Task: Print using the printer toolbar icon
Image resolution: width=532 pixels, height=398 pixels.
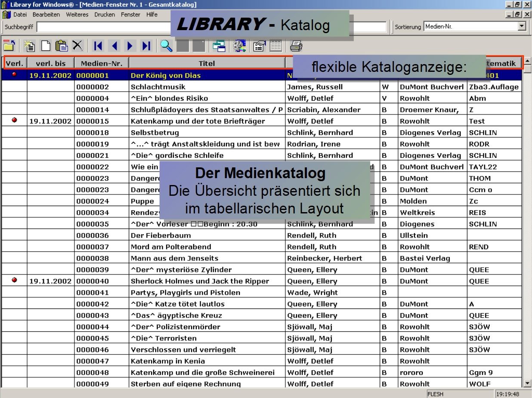Action: [x=296, y=46]
